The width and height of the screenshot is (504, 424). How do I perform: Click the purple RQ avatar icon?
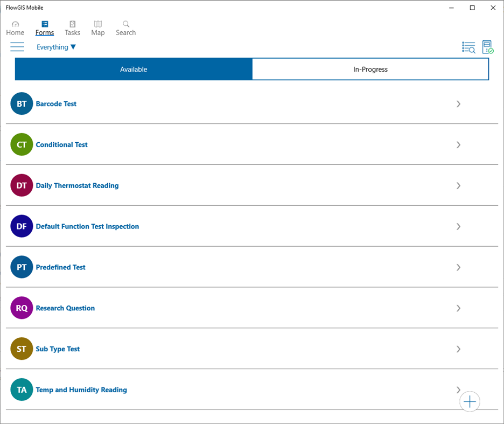tap(22, 308)
